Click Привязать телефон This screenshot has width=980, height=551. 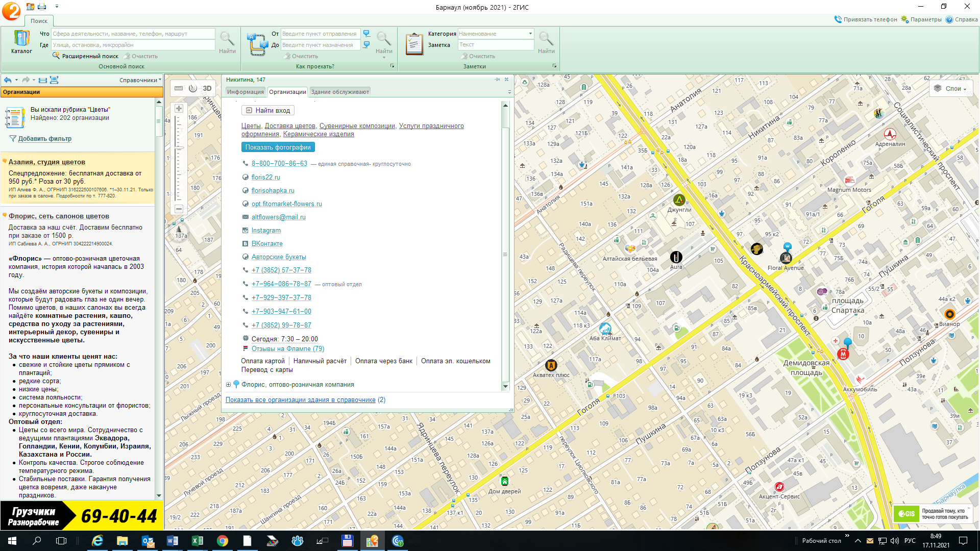pos(866,19)
